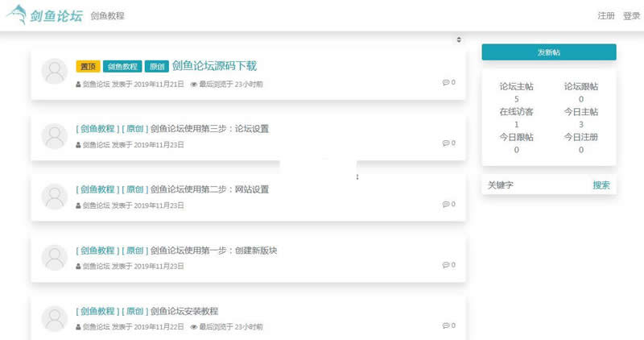Screen dimensions: 644x340
Task: Click the 搜索 search button
Action: (x=601, y=185)
